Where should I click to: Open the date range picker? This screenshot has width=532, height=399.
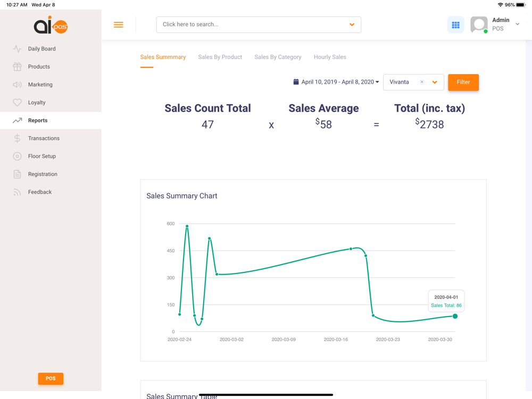pos(336,82)
